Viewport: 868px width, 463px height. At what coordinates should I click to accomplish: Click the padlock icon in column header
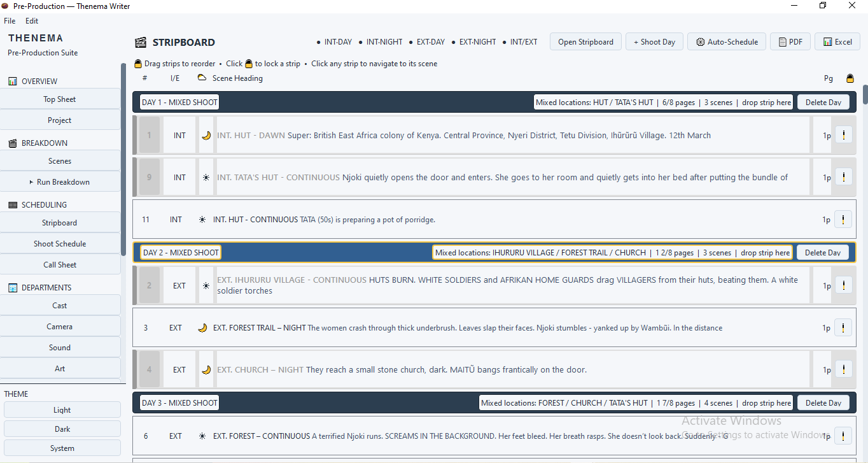[x=850, y=78]
